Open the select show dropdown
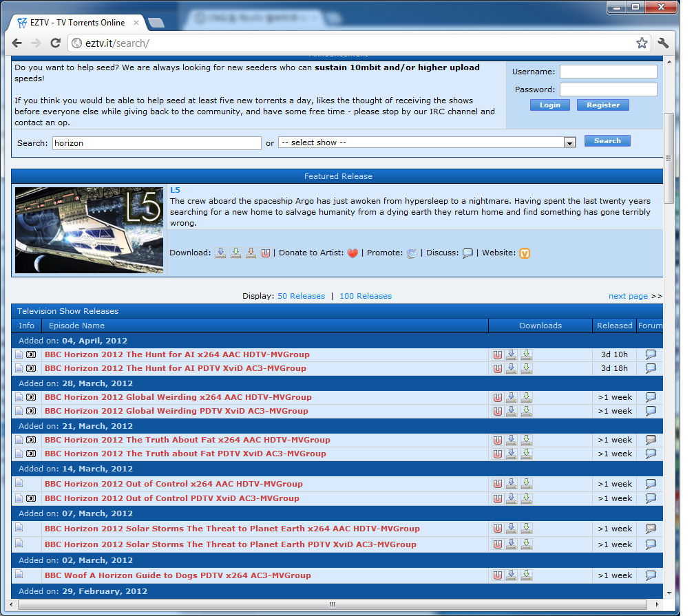Image resolution: width=694 pixels, height=616 pixels. coord(427,142)
